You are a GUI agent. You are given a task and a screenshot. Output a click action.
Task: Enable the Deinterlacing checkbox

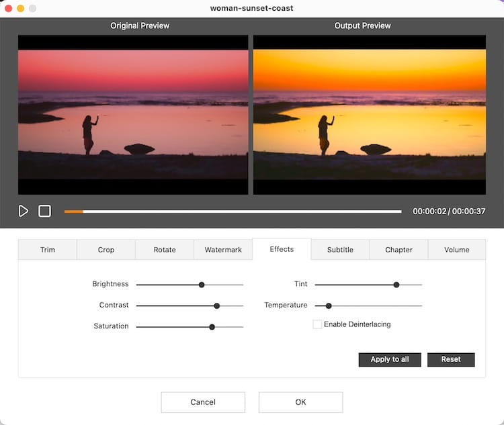point(317,324)
